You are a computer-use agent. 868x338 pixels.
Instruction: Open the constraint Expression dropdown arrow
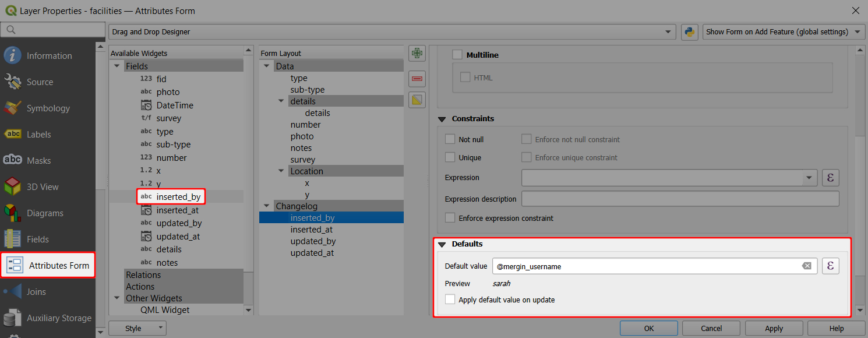coord(809,178)
